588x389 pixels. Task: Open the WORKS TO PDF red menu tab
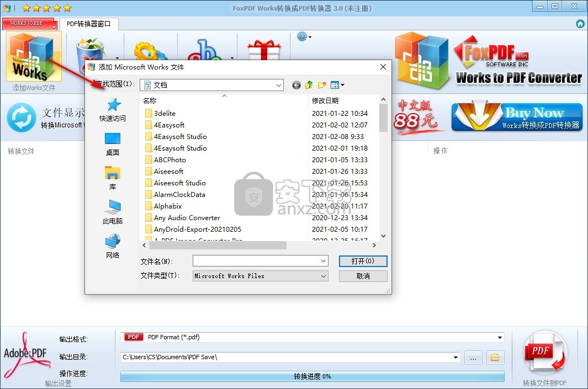point(29,24)
